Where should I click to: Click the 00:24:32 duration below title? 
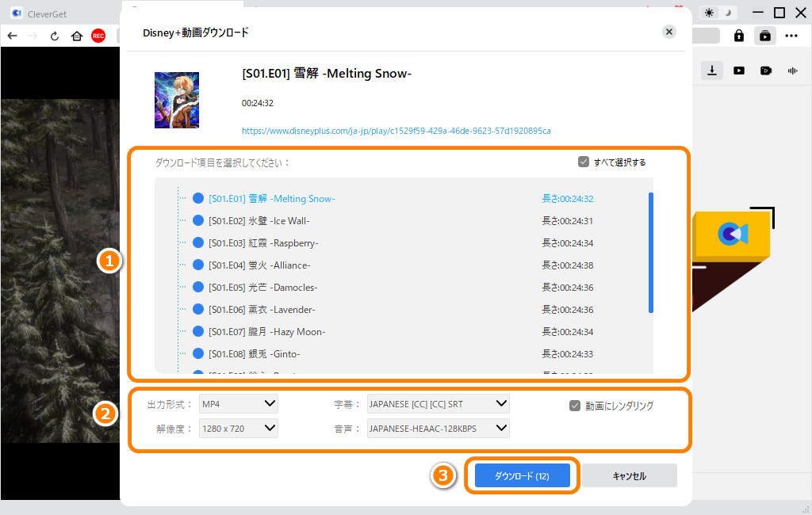tap(258, 103)
